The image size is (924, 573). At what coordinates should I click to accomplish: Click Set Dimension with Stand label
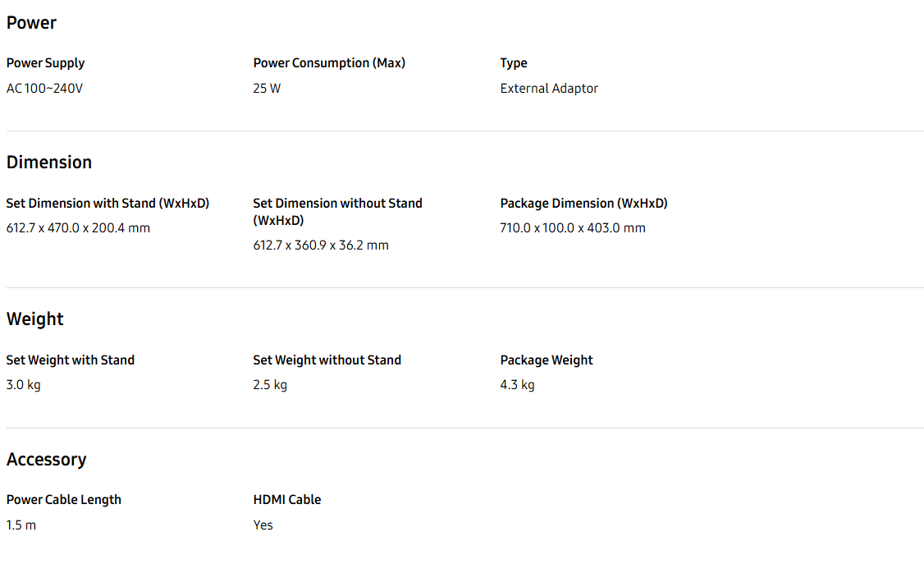[x=107, y=204]
